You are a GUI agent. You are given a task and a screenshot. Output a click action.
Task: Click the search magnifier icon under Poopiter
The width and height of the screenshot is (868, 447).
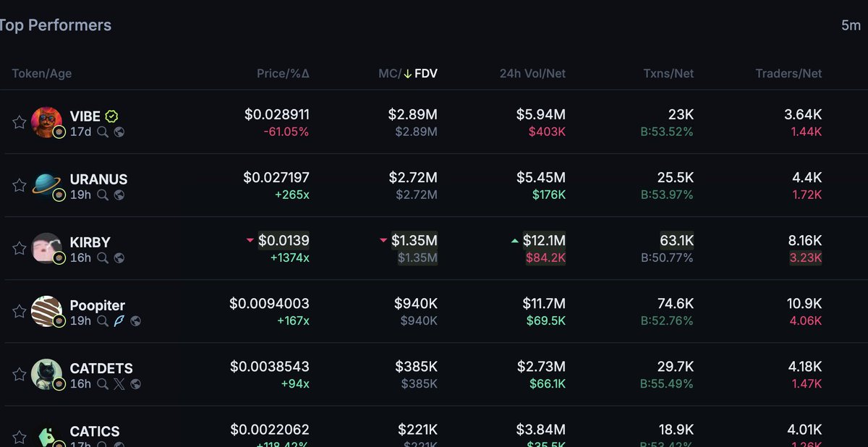[103, 321]
